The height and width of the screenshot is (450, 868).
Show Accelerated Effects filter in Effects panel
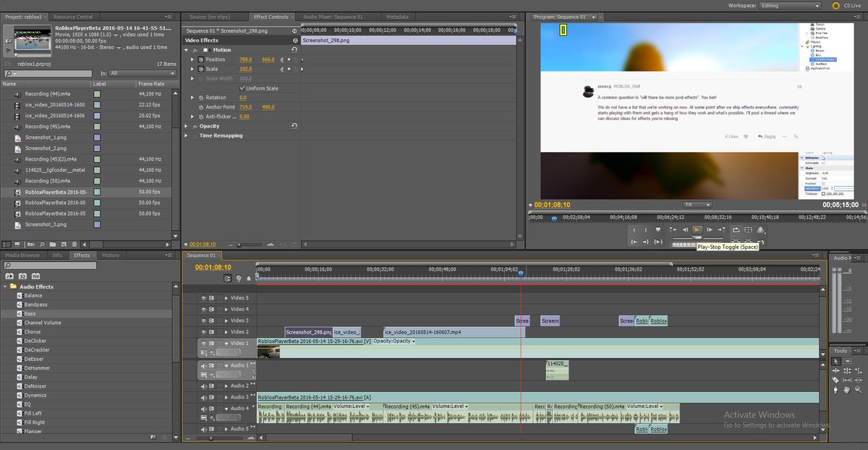9,276
